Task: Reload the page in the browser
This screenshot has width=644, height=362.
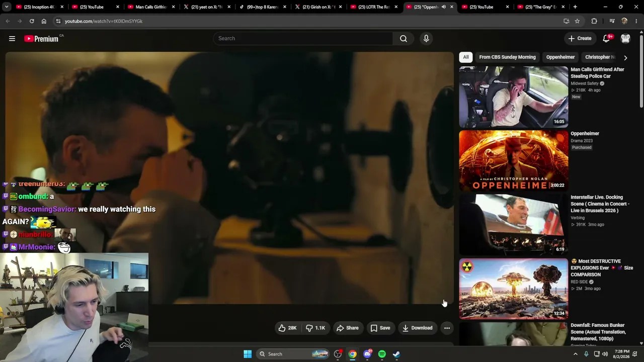Action: tap(32, 21)
